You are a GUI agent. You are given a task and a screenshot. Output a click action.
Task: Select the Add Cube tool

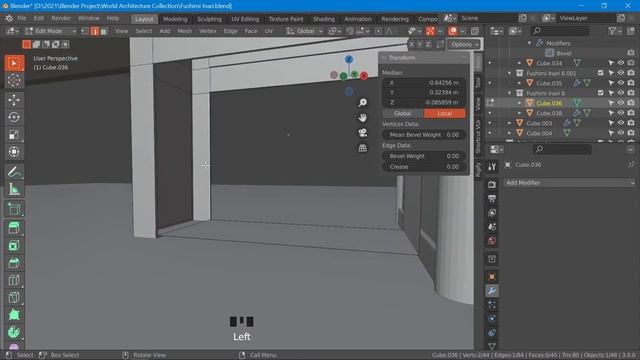pos(14,209)
